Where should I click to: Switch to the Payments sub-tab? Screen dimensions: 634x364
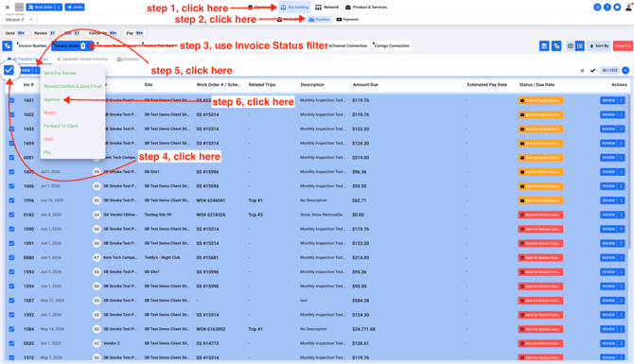tap(347, 20)
